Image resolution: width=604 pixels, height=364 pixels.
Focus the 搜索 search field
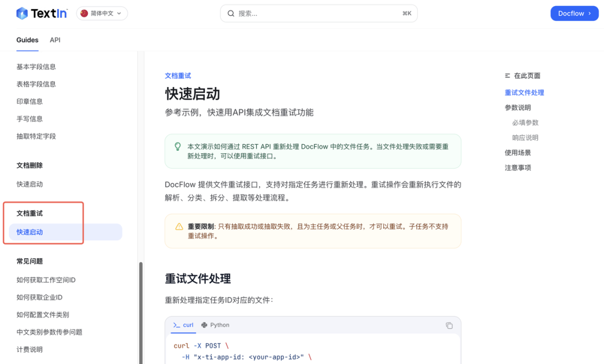(319, 13)
